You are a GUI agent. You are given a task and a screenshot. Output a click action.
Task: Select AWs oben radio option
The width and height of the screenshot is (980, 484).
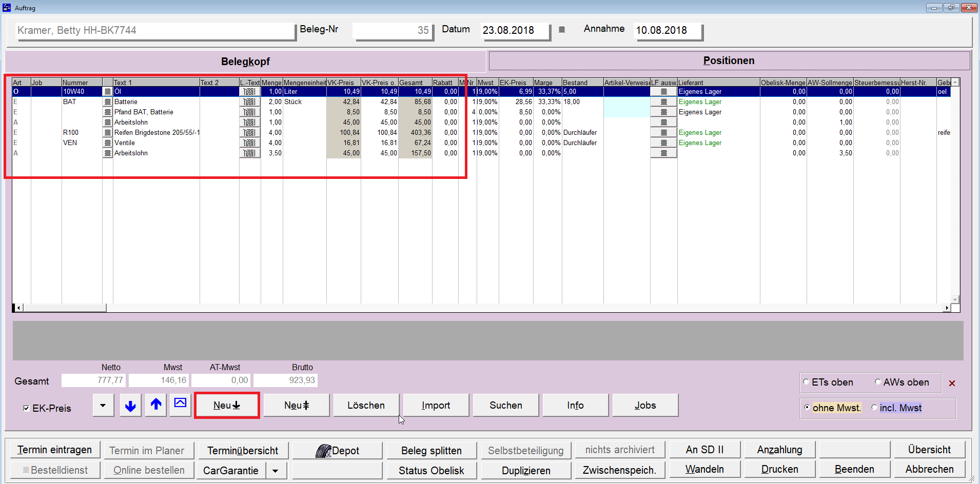(878, 382)
